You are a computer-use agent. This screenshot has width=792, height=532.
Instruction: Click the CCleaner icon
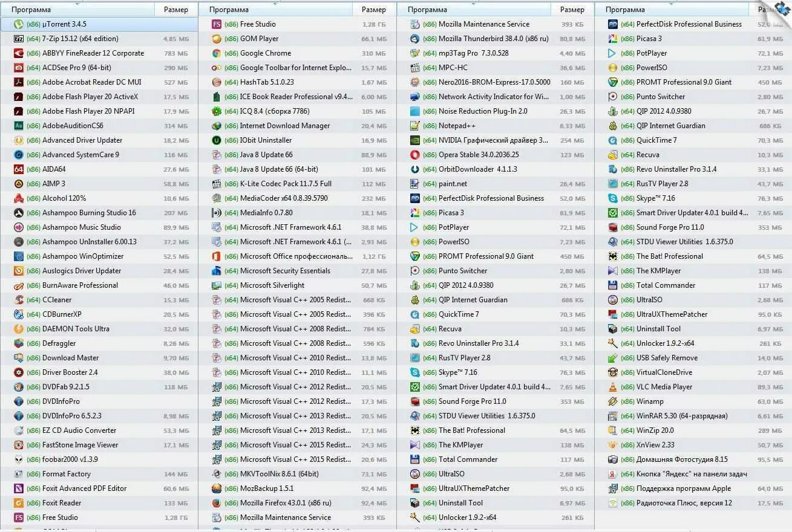[19, 300]
